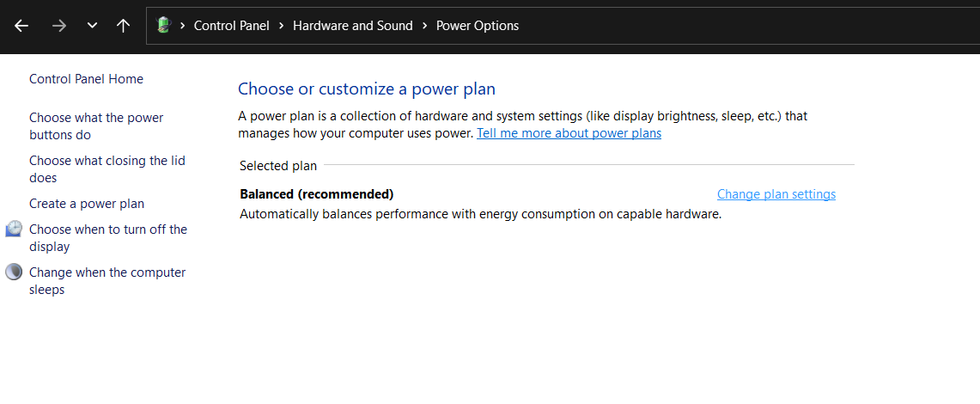Click the monitor icon beside the display link
Screen dimensions: 980x404
(x=14, y=230)
